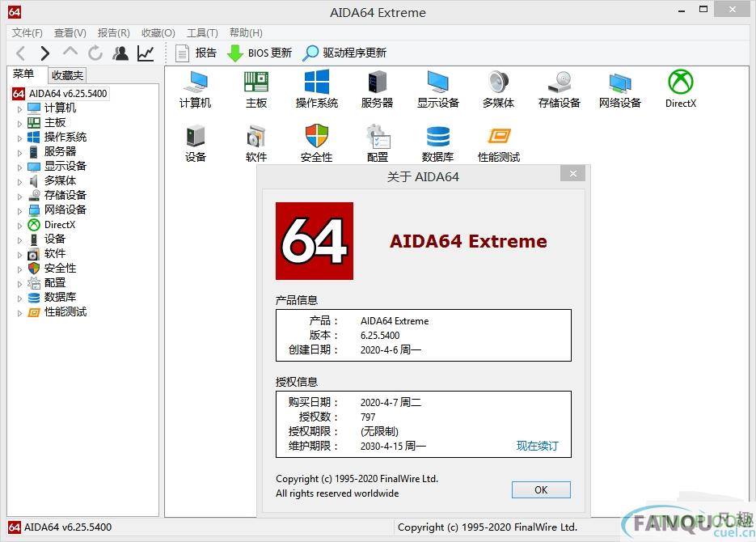Click the maintenance expiry 2030-4-15 周一
This screenshot has height=542, width=756.
393,446
